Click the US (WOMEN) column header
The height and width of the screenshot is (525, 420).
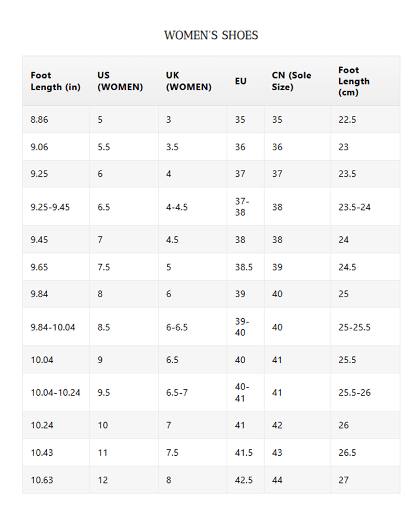pos(120,81)
